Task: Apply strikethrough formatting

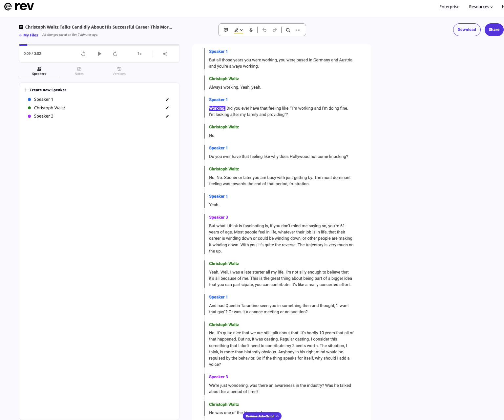Action: pyautogui.click(x=251, y=30)
